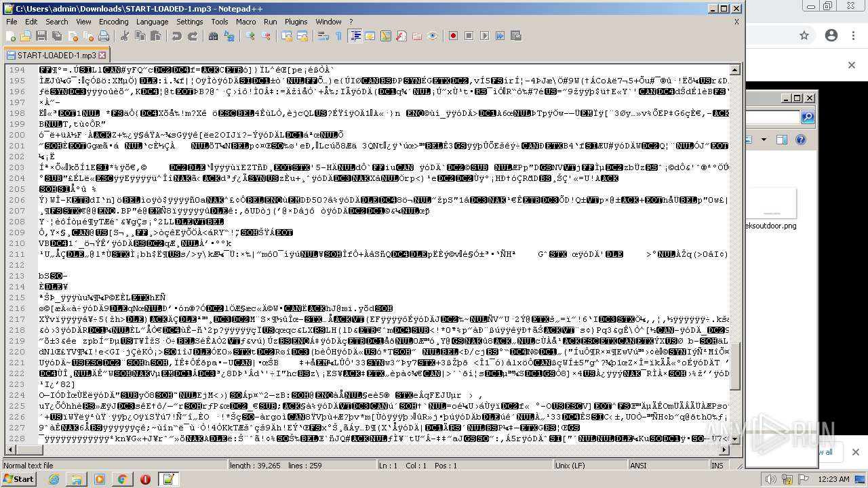Toggle synchronize horizontal scrolling icon
The width and height of the screenshot is (868, 488).
click(302, 36)
